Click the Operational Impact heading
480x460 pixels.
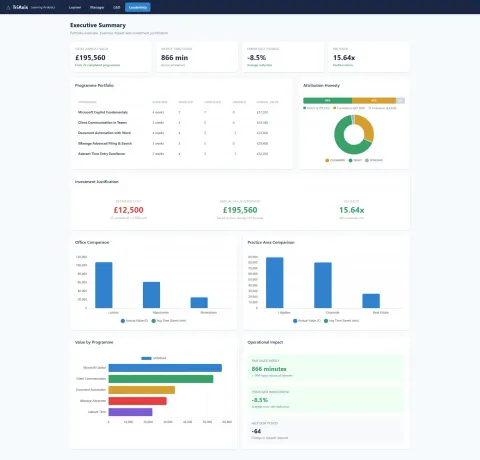[x=265, y=342]
